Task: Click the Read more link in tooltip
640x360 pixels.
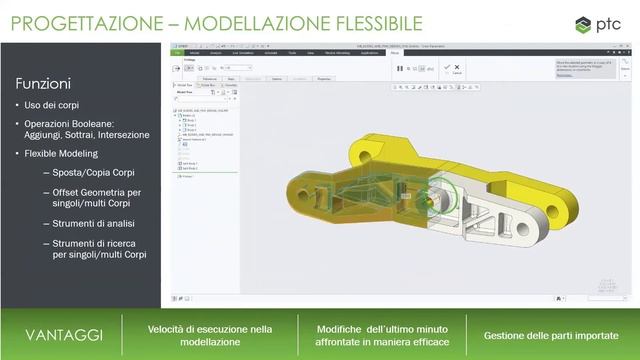Action: 564,76
